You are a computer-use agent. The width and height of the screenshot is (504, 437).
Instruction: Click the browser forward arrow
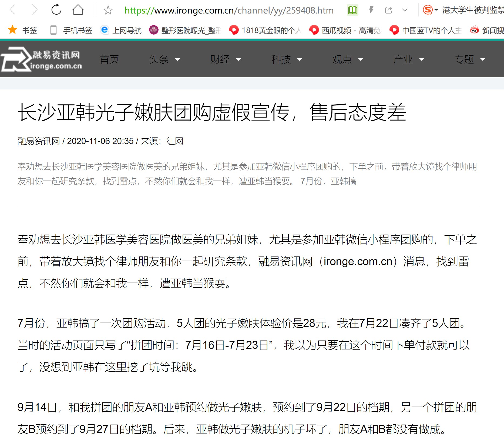pos(34,10)
